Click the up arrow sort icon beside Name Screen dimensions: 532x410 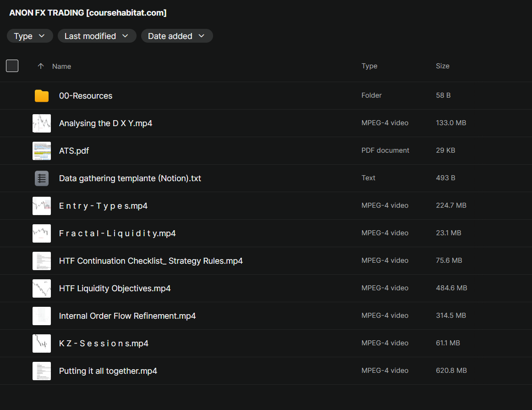coord(41,66)
